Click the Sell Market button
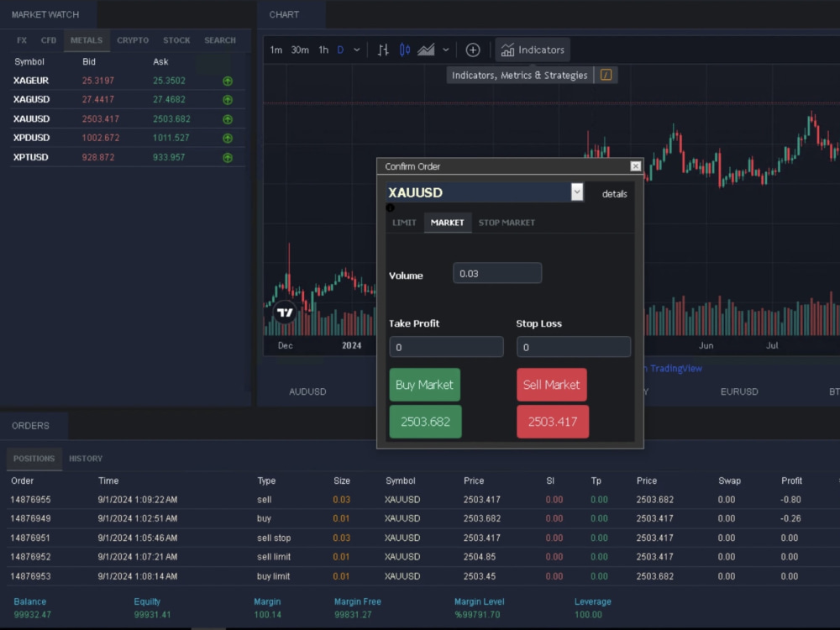The width and height of the screenshot is (840, 630). 551,385
